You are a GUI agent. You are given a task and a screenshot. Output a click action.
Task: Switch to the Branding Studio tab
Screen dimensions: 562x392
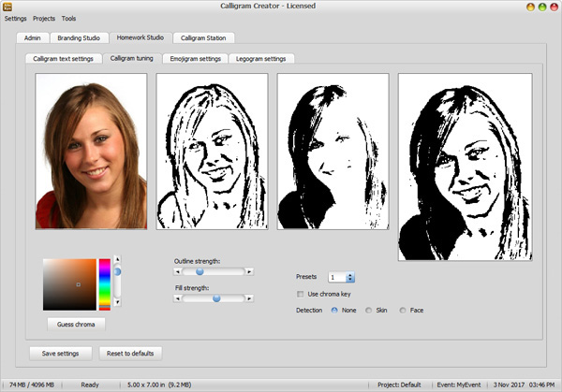point(79,38)
